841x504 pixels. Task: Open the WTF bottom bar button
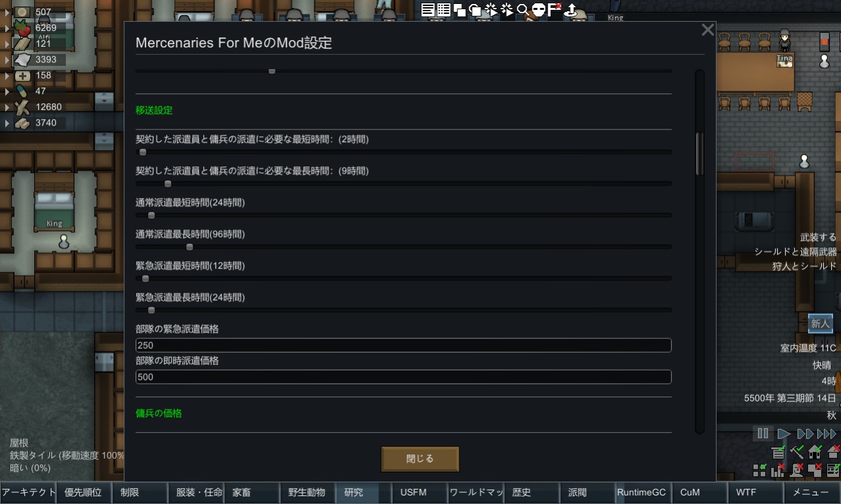pyautogui.click(x=755, y=492)
